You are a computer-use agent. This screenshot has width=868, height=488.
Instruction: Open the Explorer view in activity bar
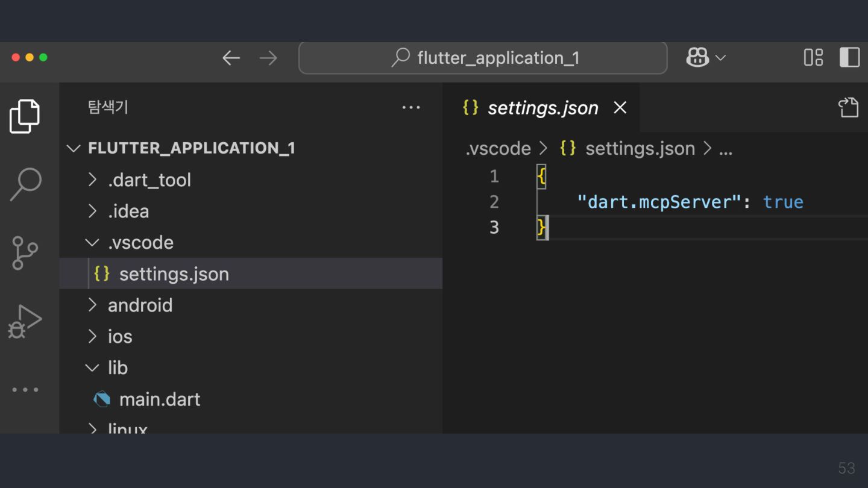pyautogui.click(x=25, y=116)
